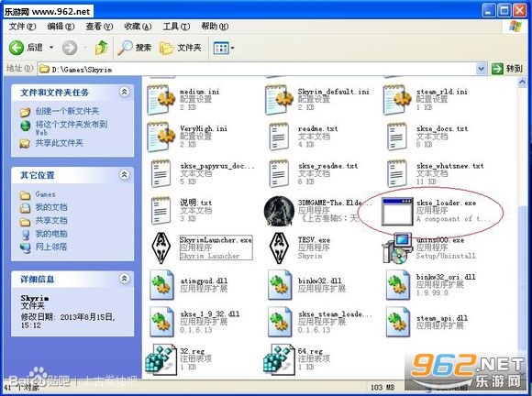Expand the address bar dropdown arrow
The width and height of the screenshot is (532, 396).
(x=481, y=69)
